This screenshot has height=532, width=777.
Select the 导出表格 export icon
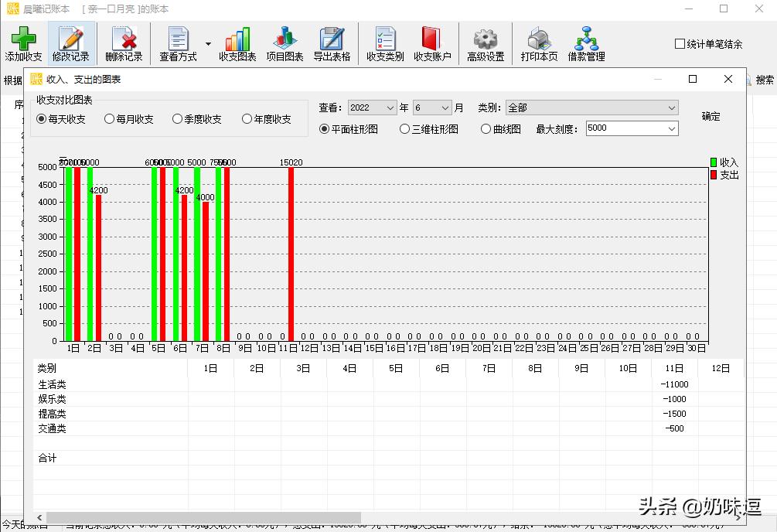click(x=332, y=43)
